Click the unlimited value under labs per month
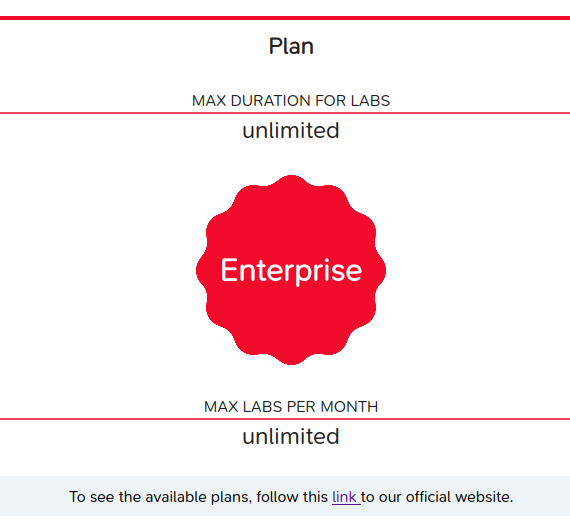 point(291,436)
